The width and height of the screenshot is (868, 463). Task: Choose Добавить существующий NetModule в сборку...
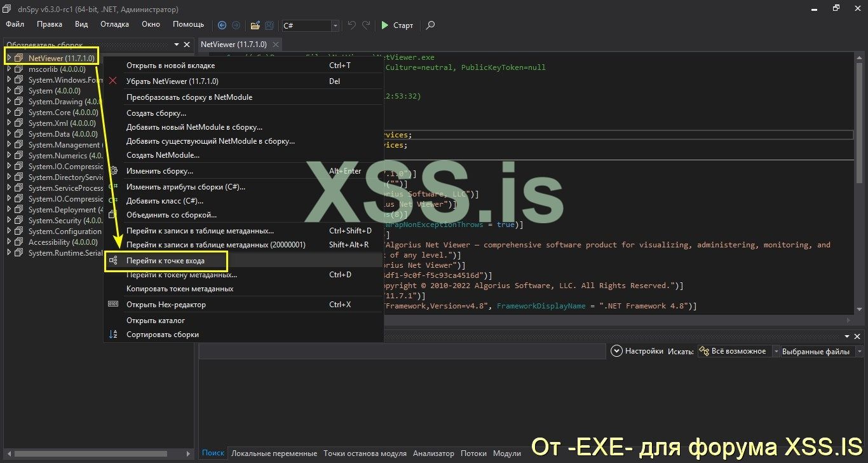[243, 141]
